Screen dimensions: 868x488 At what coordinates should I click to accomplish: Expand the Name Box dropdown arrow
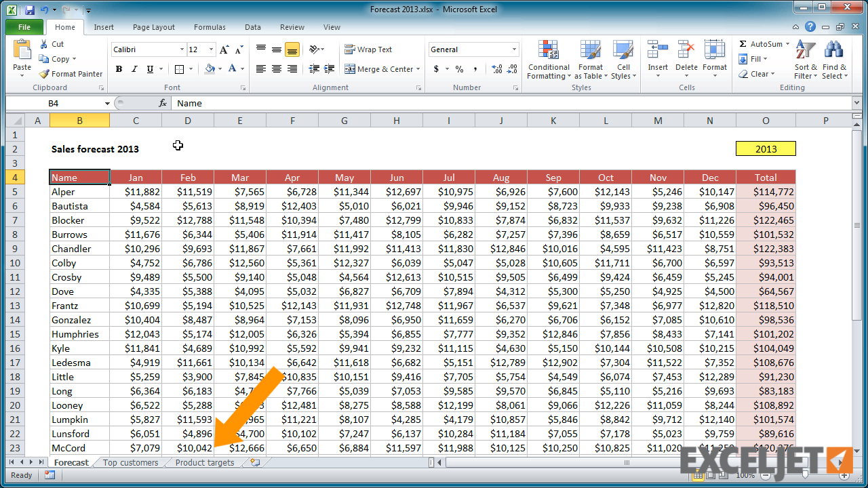pos(107,103)
